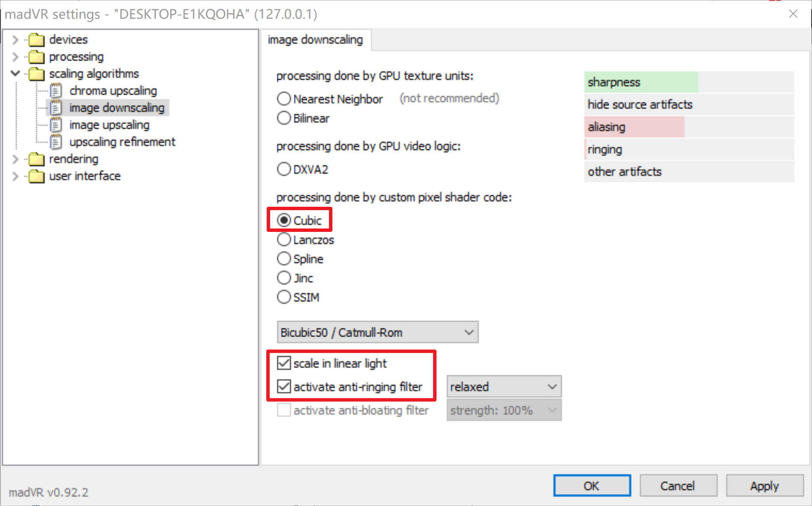The image size is (812, 506).
Task: Click the user interface folder icon
Action: pyautogui.click(x=36, y=176)
